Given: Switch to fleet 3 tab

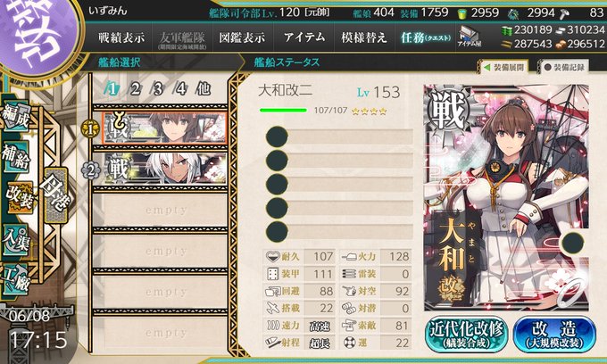Looking at the screenshot, I should click(158, 89).
